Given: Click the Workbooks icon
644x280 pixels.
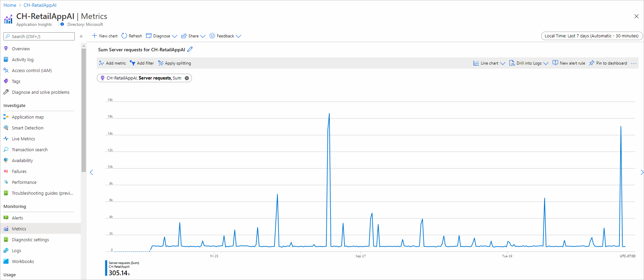Looking at the screenshot, I should click(6, 261).
